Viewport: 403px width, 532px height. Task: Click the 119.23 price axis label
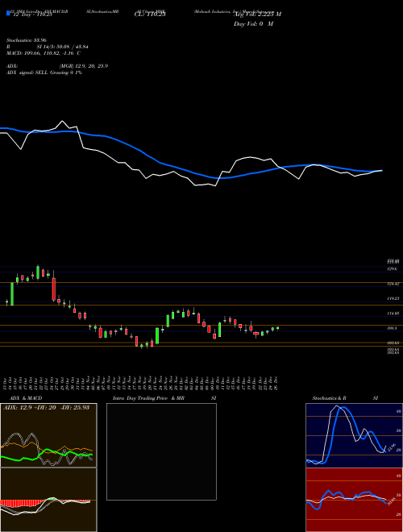click(x=393, y=298)
